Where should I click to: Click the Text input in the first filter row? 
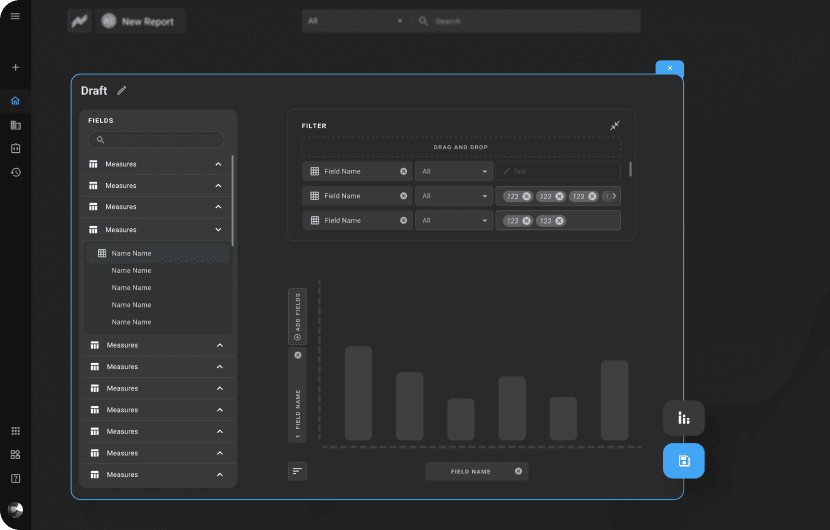(x=558, y=172)
